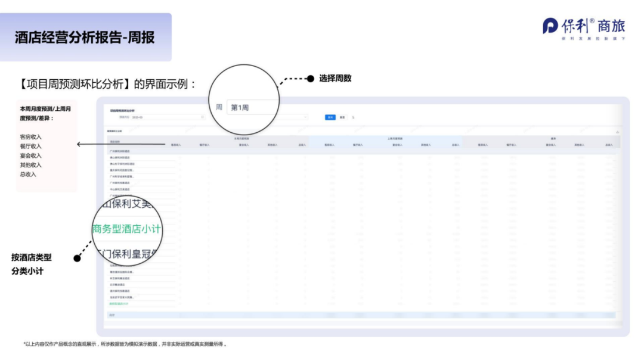This screenshot has height=361, width=644.
Task: Click the collapse icon at the table's top right
Action: 617,132
